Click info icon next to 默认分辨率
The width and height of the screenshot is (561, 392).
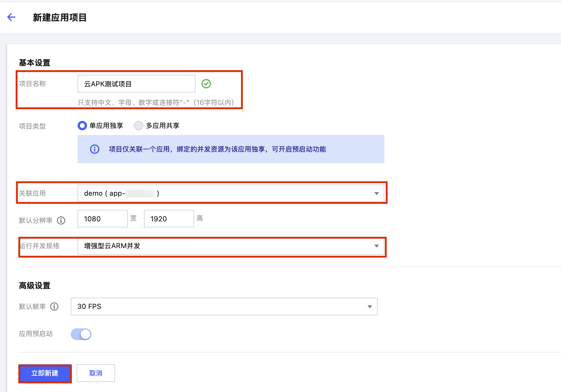point(61,220)
